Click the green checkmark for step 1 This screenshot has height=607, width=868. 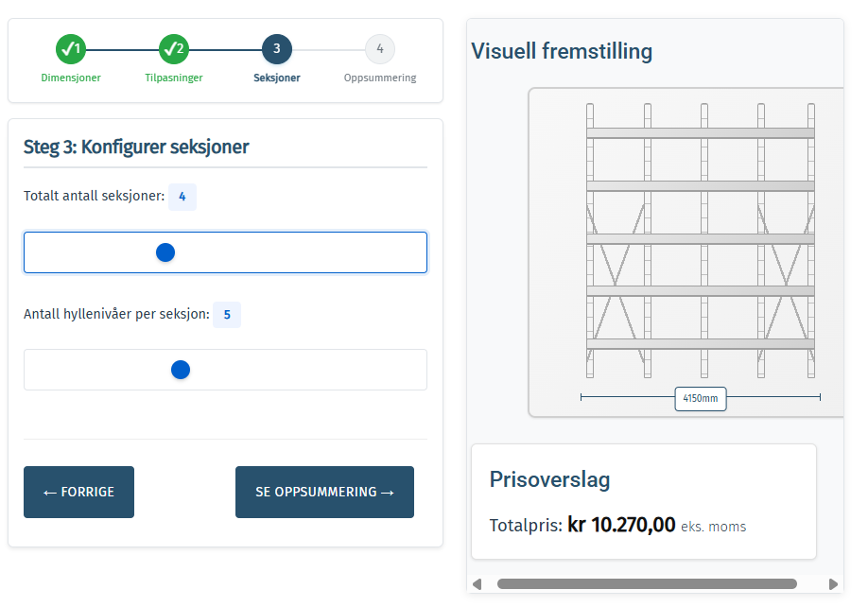point(71,48)
